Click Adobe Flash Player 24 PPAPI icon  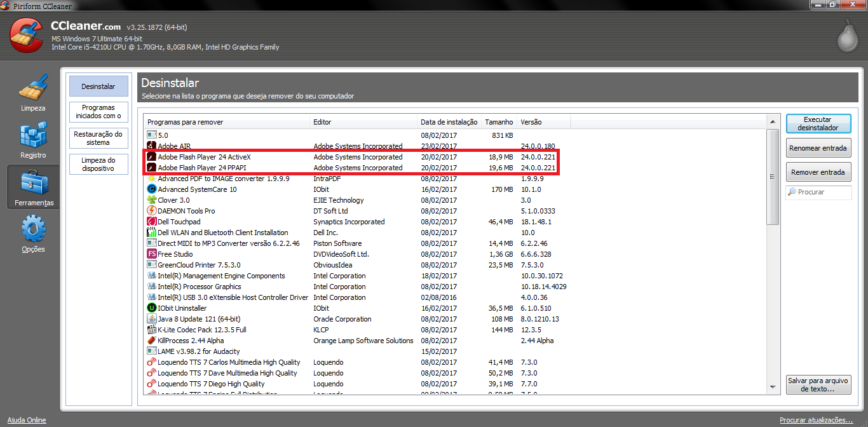click(152, 168)
